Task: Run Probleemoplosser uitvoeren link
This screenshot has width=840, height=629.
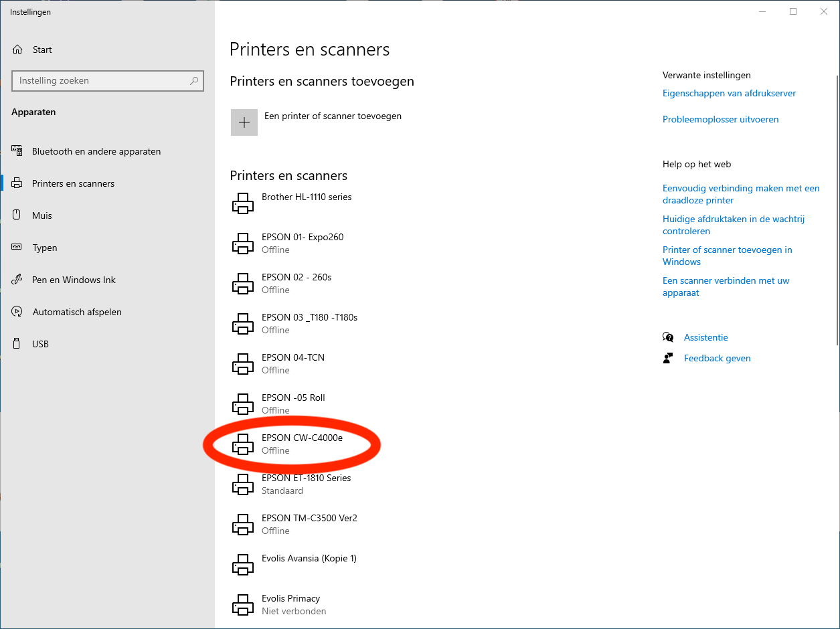Action: [x=720, y=119]
